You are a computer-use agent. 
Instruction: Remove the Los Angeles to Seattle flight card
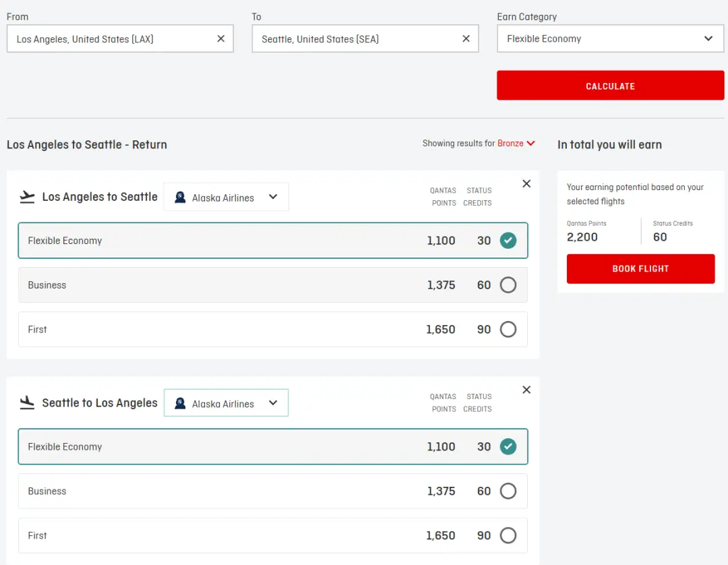click(526, 184)
